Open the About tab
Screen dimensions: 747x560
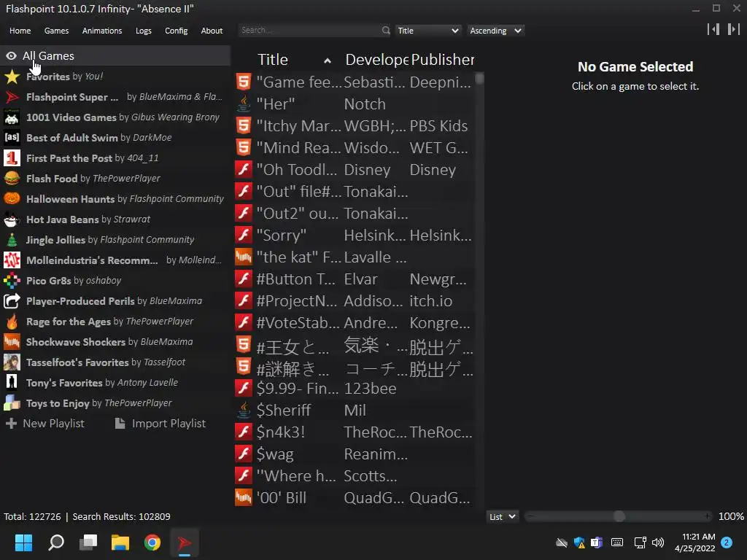pyautogui.click(x=212, y=31)
